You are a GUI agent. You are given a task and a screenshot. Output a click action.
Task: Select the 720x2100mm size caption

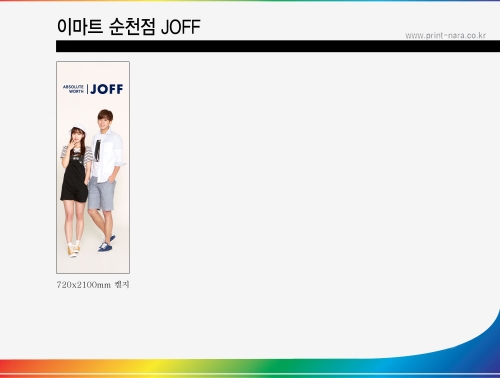click(x=93, y=285)
